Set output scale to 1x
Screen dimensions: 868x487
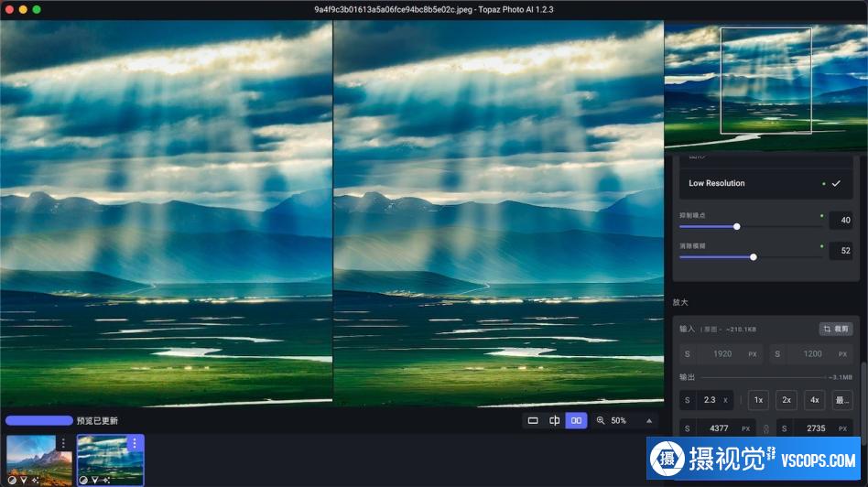coord(758,399)
